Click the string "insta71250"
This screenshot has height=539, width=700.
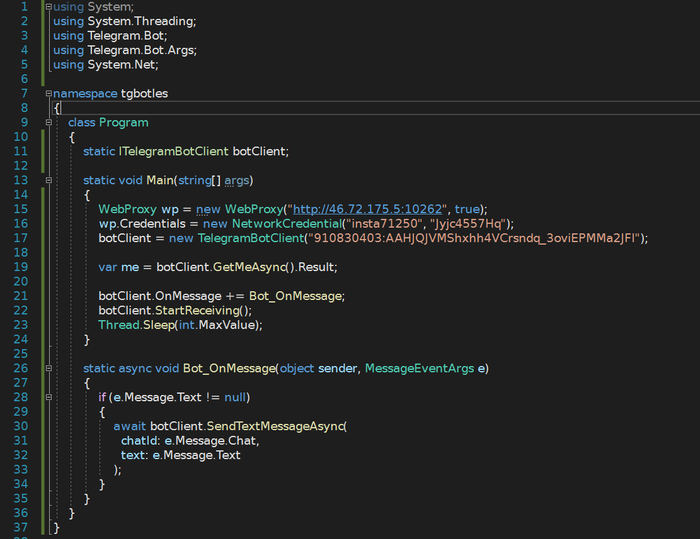[384, 224]
